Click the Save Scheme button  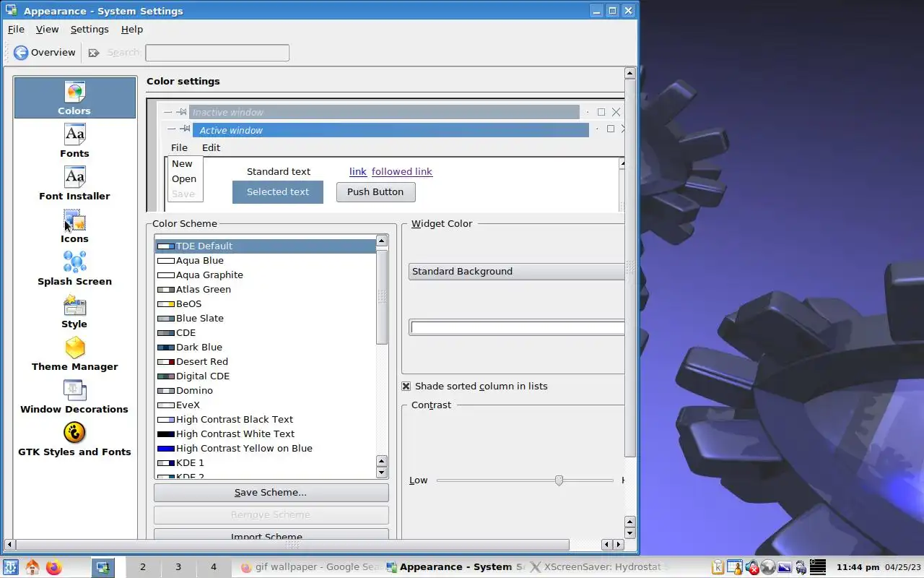click(x=271, y=493)
